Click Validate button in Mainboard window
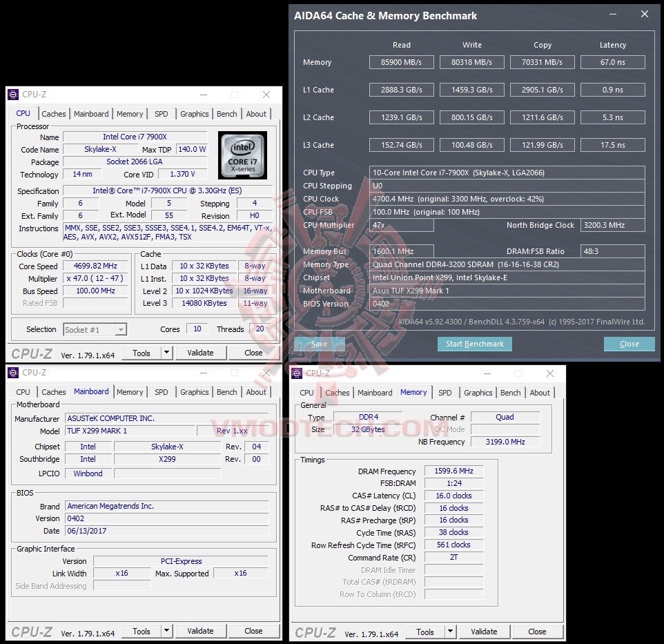 [200, 631]
